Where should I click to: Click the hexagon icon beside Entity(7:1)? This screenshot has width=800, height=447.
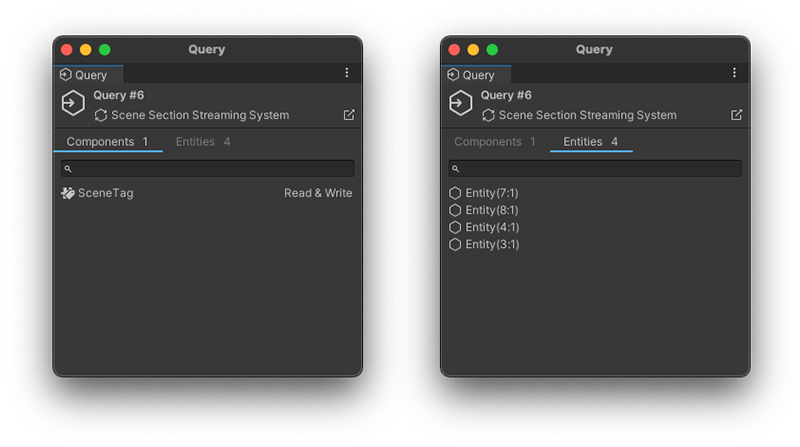(x=455, y=193)
